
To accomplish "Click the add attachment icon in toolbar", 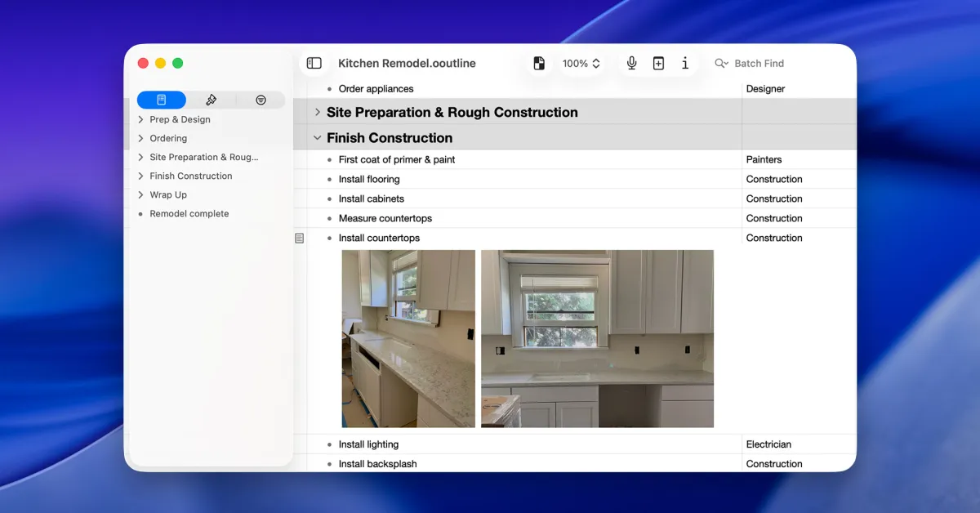I will pos(658,64).
